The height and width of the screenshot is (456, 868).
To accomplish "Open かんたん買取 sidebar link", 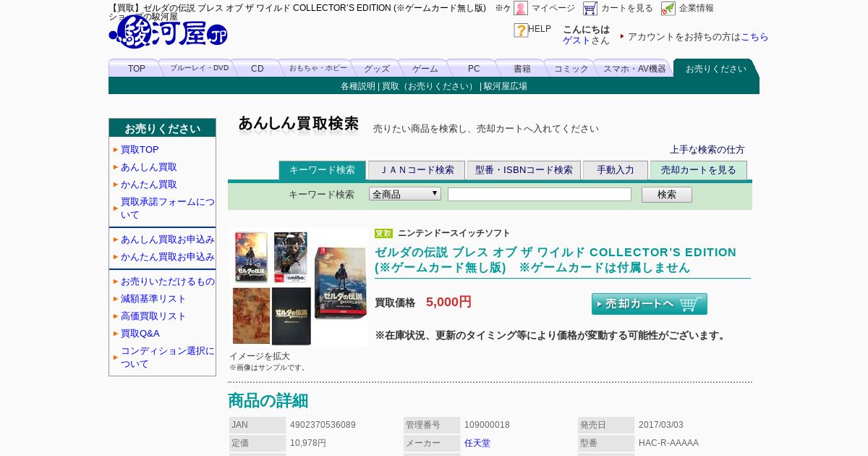I will (149, 185).
